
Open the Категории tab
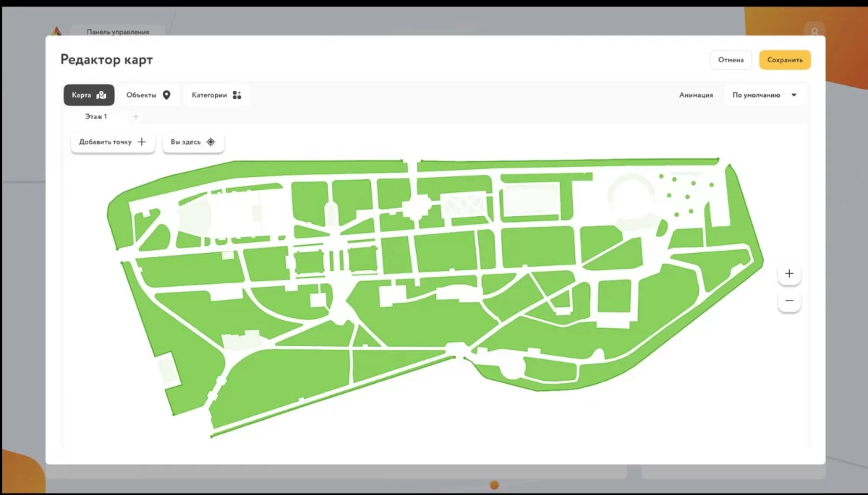tap(216, 95)
